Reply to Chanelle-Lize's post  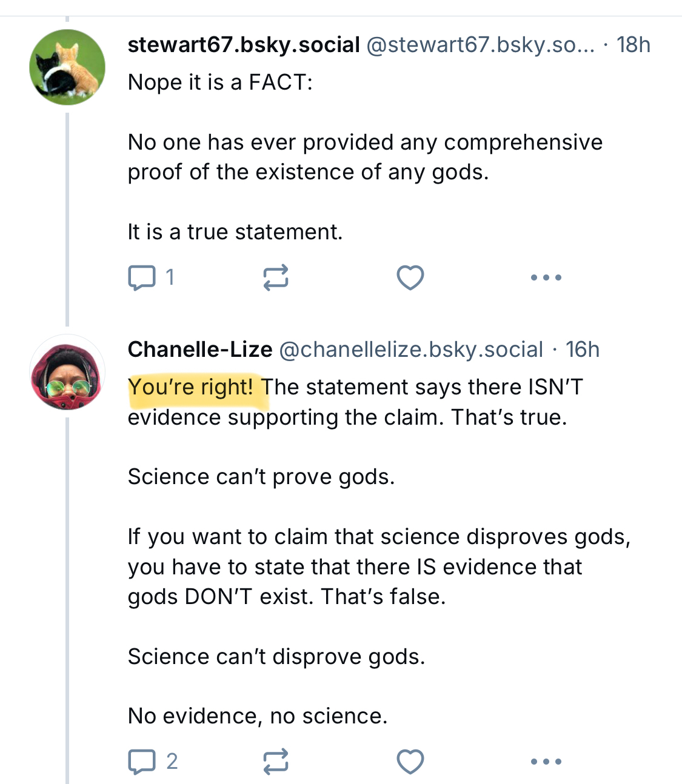[x=142, y=762]
